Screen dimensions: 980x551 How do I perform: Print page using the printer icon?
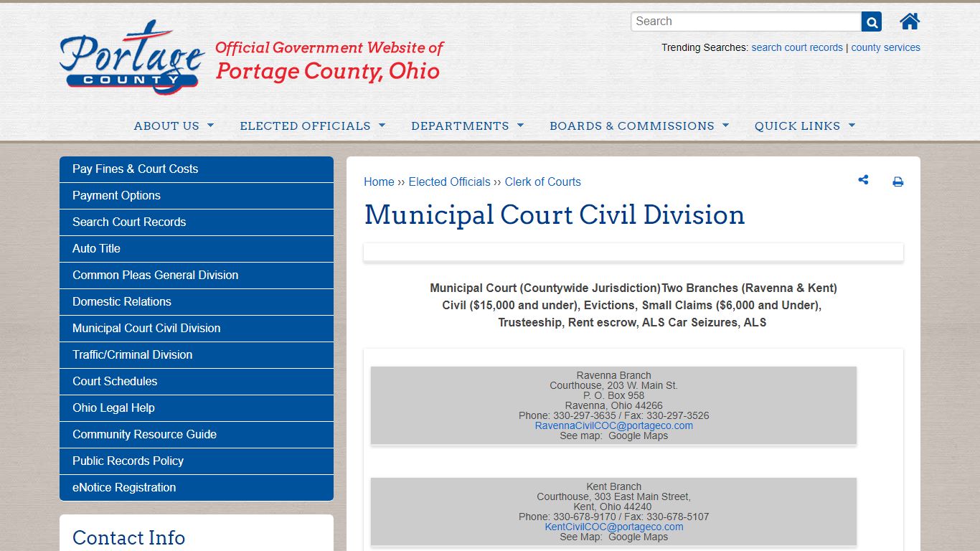pos(897,182)
